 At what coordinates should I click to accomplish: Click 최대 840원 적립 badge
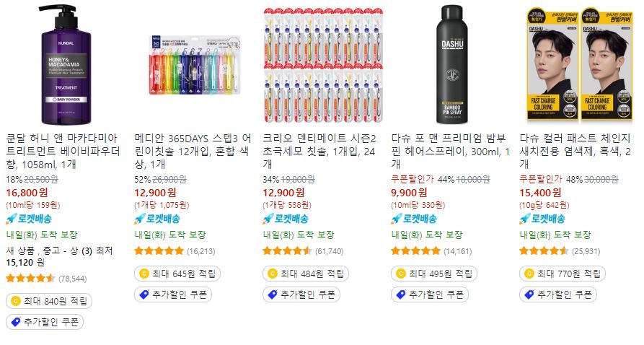[49, 301]
